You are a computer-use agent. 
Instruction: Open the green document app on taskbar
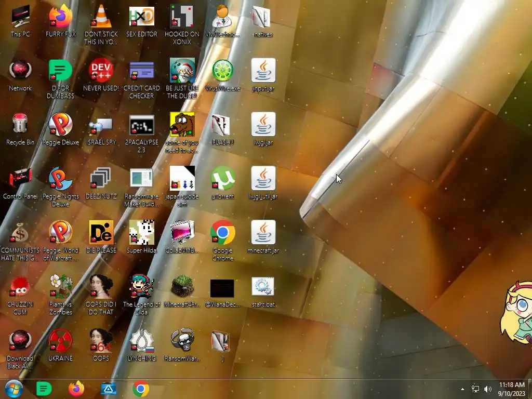pos(44,389)
